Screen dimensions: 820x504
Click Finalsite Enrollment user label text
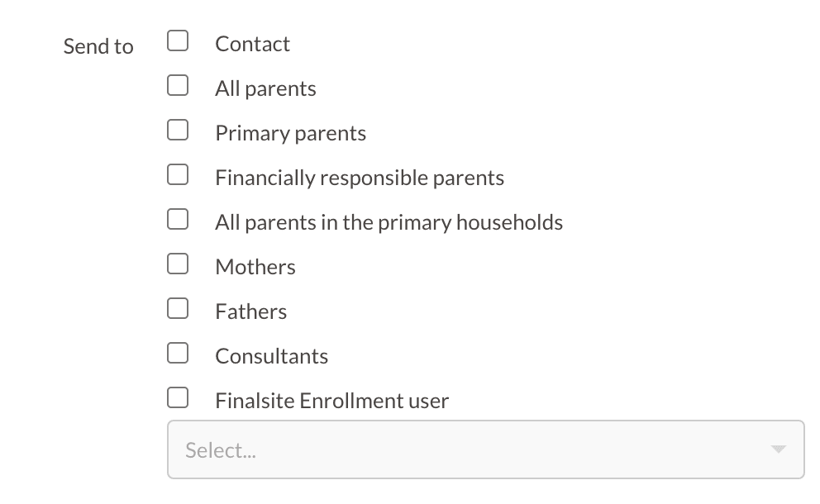[331, 401]
